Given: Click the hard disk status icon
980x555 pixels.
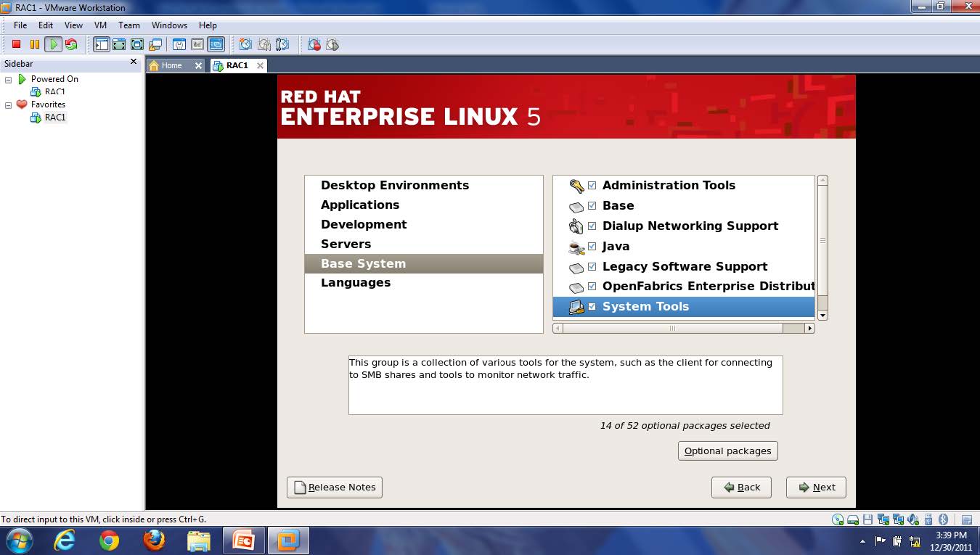Looking at the screenshot, I should tap(854, 519).
